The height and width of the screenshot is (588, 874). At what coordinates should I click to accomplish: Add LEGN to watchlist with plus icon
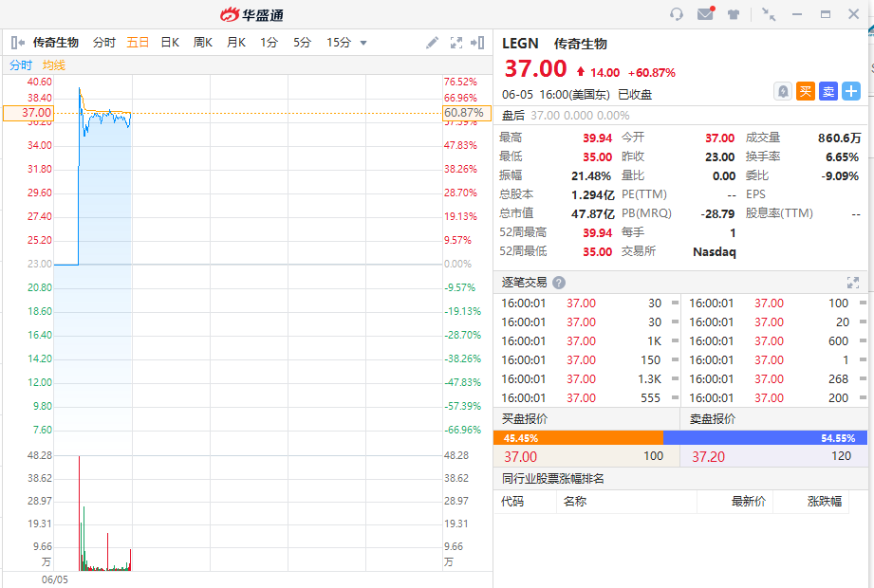point(851,91)
